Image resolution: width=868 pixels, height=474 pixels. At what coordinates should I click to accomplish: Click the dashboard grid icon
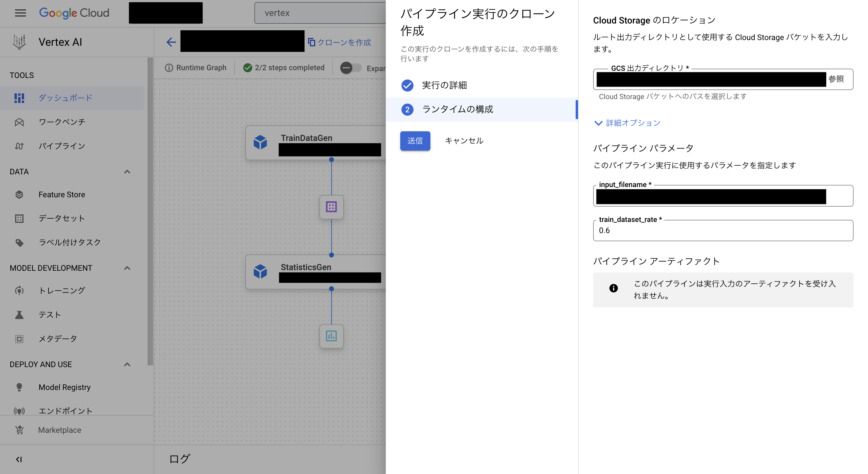(19, 98)
